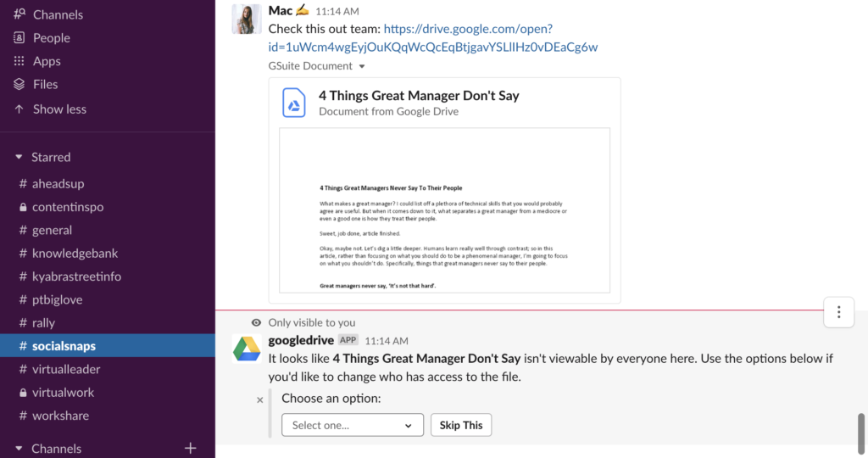Click the message pane vertical scrollbar
The image size is (868, 458).
(861, 433)
